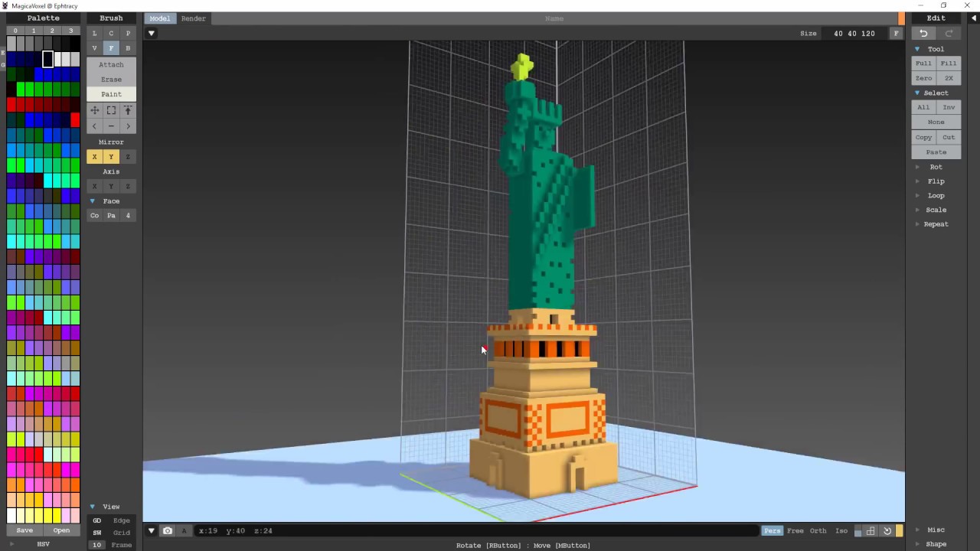This screenshot has height=551, width=980.
Task: Toggle Axis Z lock
Action: pos(128,186)
